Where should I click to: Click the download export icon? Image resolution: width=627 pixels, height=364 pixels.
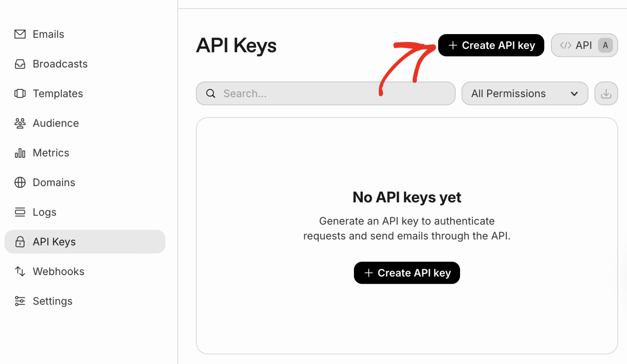606,93
